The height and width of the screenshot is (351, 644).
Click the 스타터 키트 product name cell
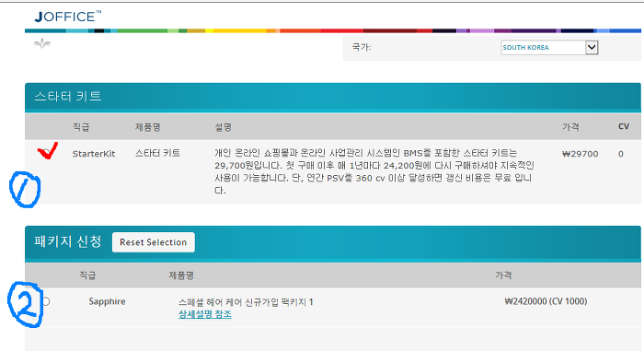tap(157, 153)
